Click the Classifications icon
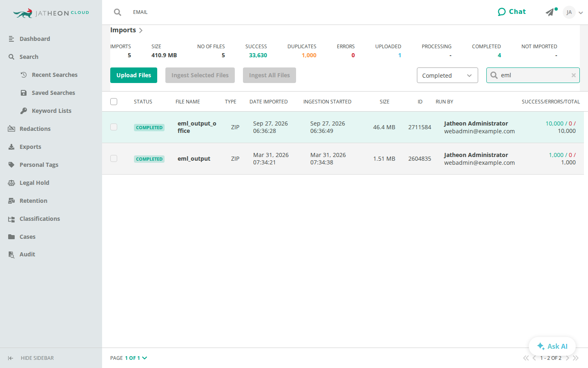The image size is (588, 368). (11, 219)
